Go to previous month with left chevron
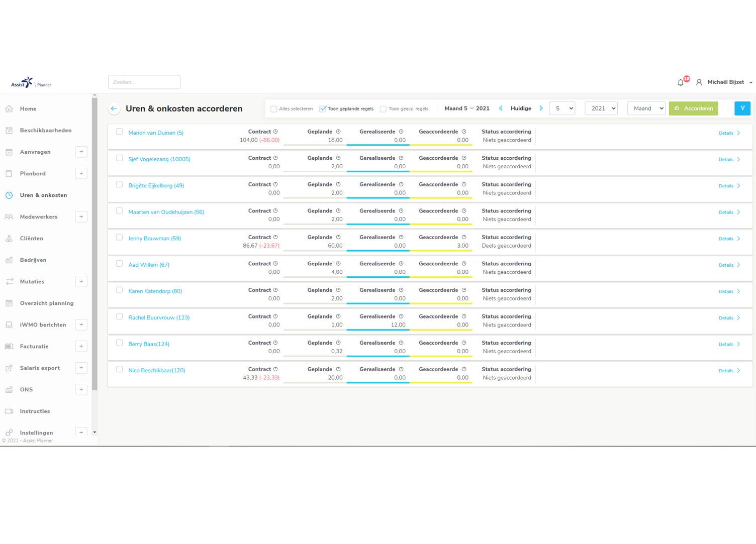 tap(501, 108)
